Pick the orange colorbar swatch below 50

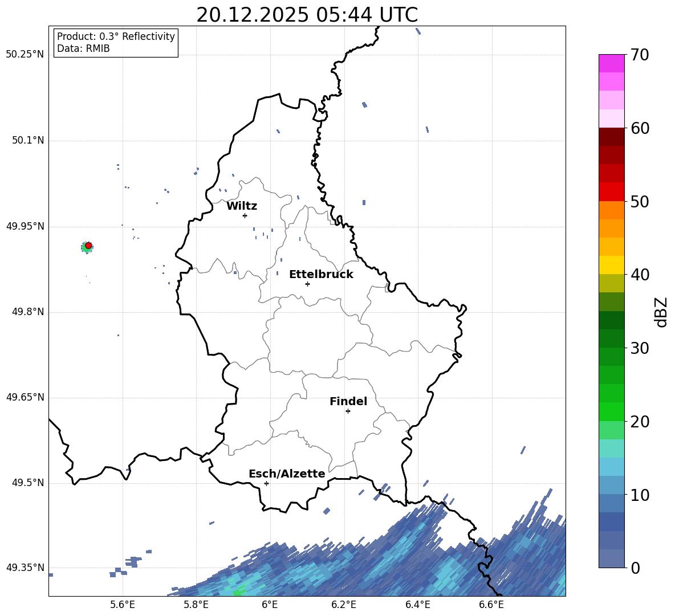tap(611, 210)
